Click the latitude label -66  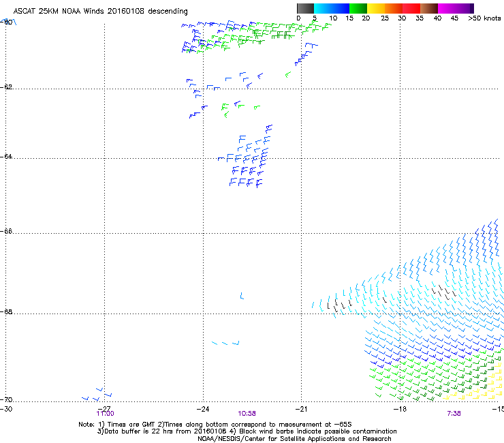(x=7, y=231)
